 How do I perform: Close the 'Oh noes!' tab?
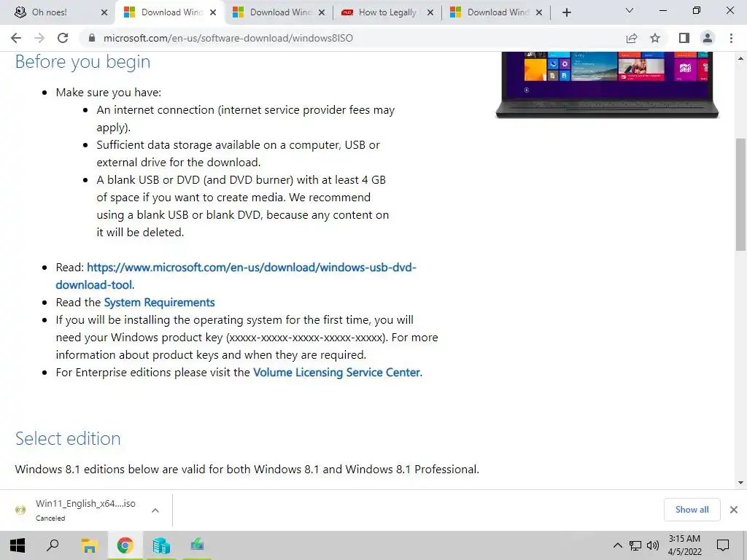104,12
